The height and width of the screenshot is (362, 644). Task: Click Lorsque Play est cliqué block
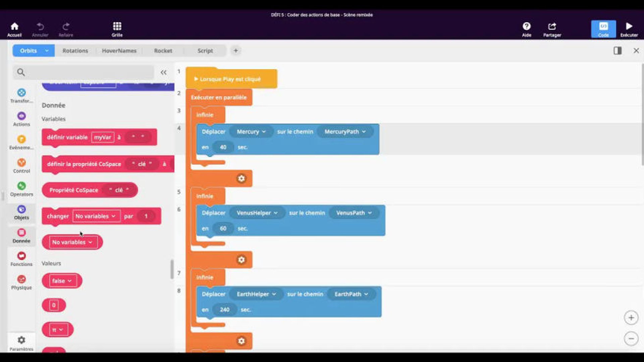[231, 79]
